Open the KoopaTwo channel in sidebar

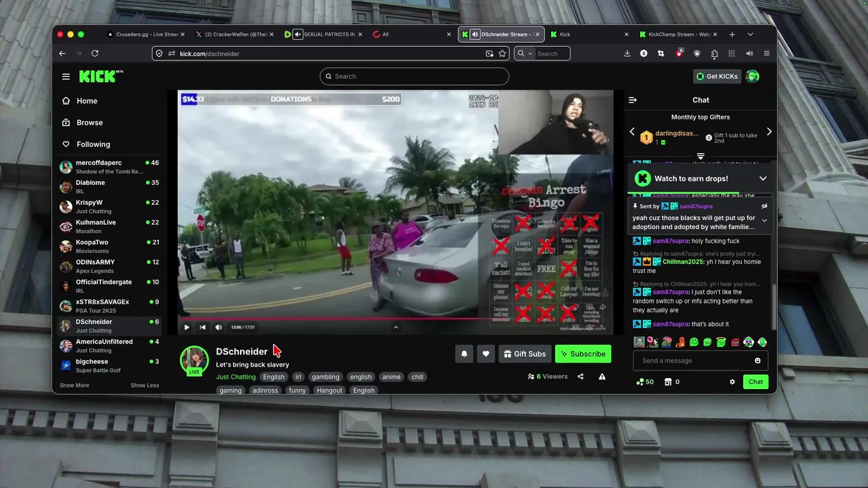110,246
